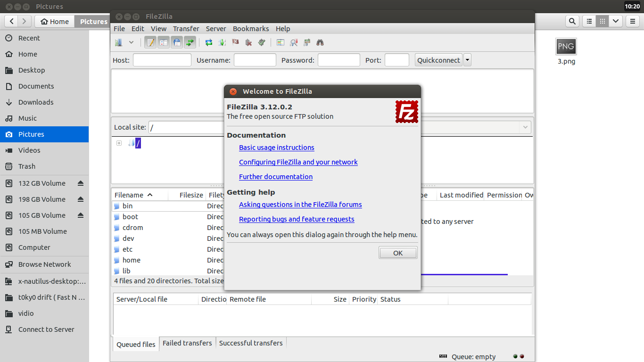Open the Site Manager icon in FileZilla toolbar
644x362 pixels.
[x=118, y=42]
